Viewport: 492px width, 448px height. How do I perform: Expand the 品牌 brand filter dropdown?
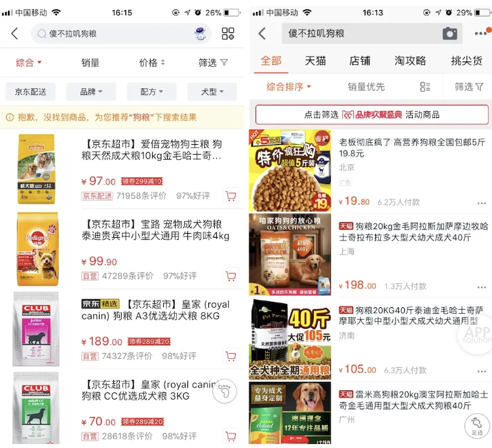pyautogui.click(x=91, y=92)
